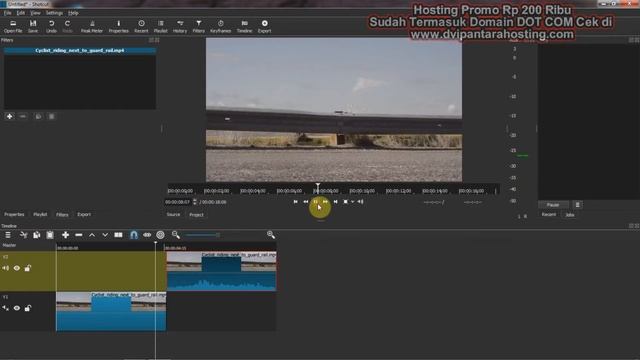This screenshot has height=360, width=640.
Task: Hide the V1 track with eye icon
Action: [17, 308]
